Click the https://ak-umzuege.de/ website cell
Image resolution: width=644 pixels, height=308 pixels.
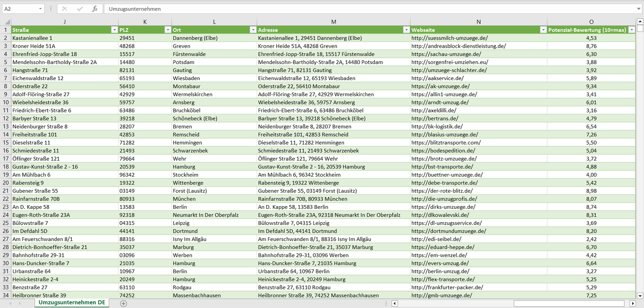(440, 86)
